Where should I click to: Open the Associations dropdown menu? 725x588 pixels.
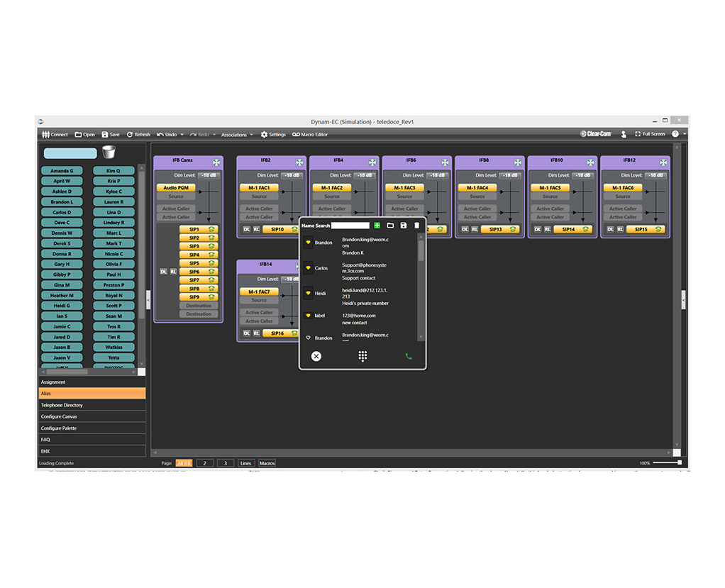[x=237, y=135]
